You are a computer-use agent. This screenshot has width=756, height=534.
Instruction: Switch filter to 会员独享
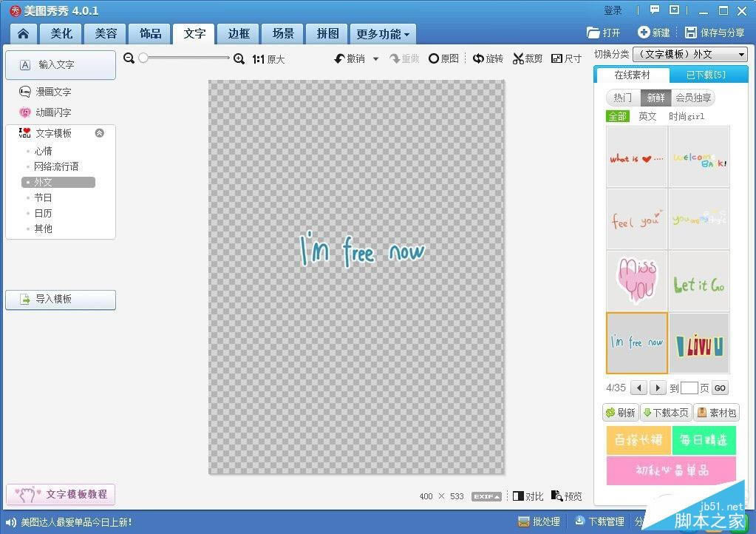tap(693, 98)
